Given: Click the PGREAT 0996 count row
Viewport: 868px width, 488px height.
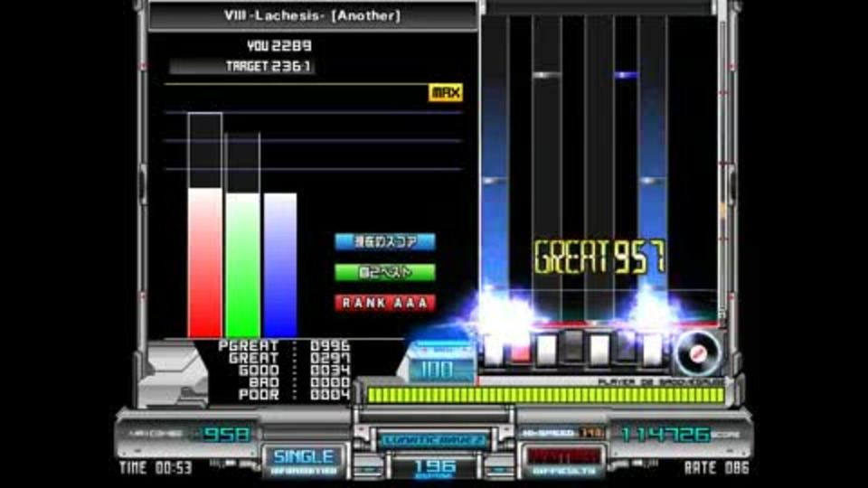Looking at the screenshot, I should point(285,346).
